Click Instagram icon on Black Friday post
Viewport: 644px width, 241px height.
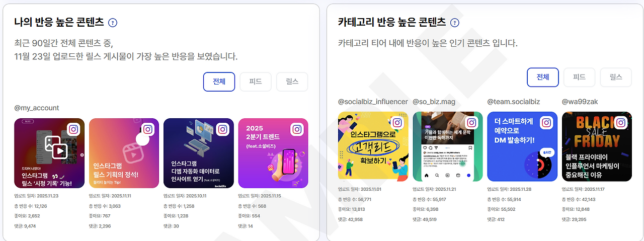(621, 123)
